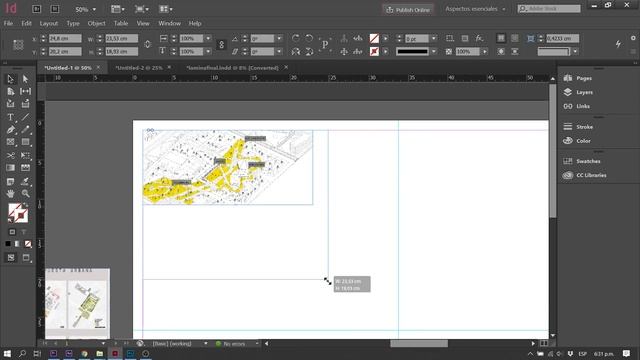
Task: Open the Scale X percentage dropdown
Action: click(208, 38)
